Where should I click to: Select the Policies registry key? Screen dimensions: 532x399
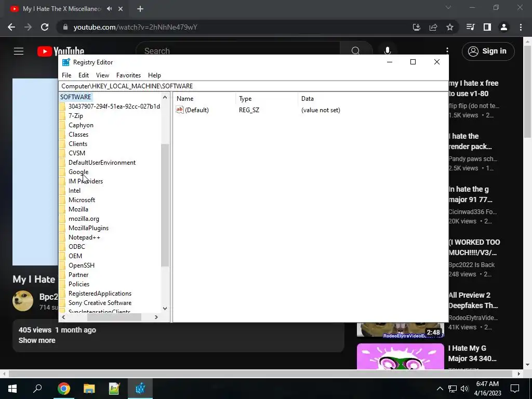79,284
